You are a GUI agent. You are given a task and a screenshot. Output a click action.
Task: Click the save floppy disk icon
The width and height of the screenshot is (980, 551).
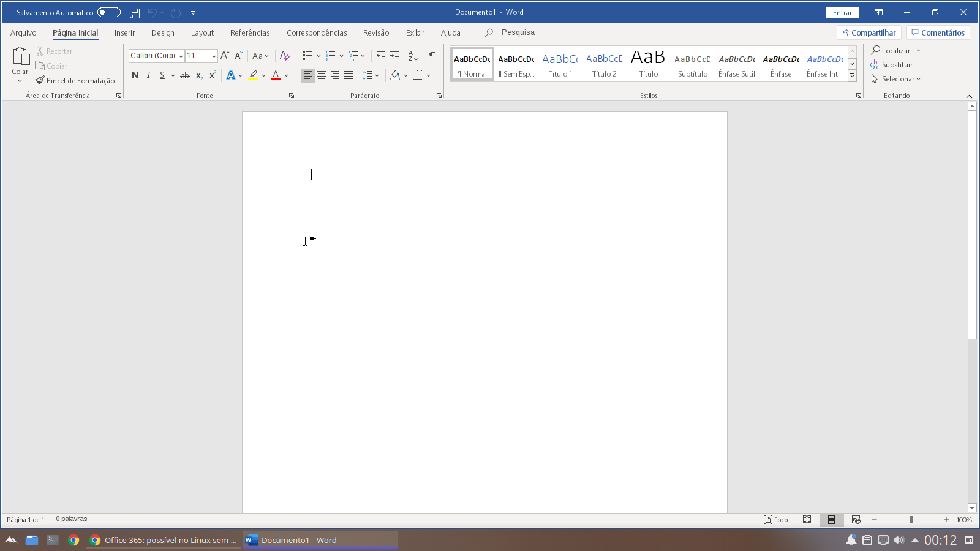135,13
